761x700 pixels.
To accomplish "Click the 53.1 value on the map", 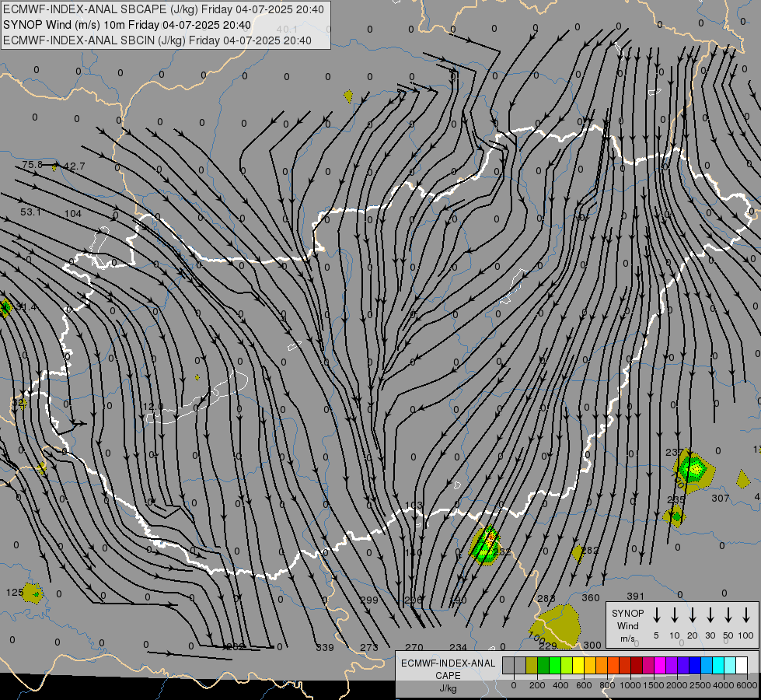I will tap(30, 212).
